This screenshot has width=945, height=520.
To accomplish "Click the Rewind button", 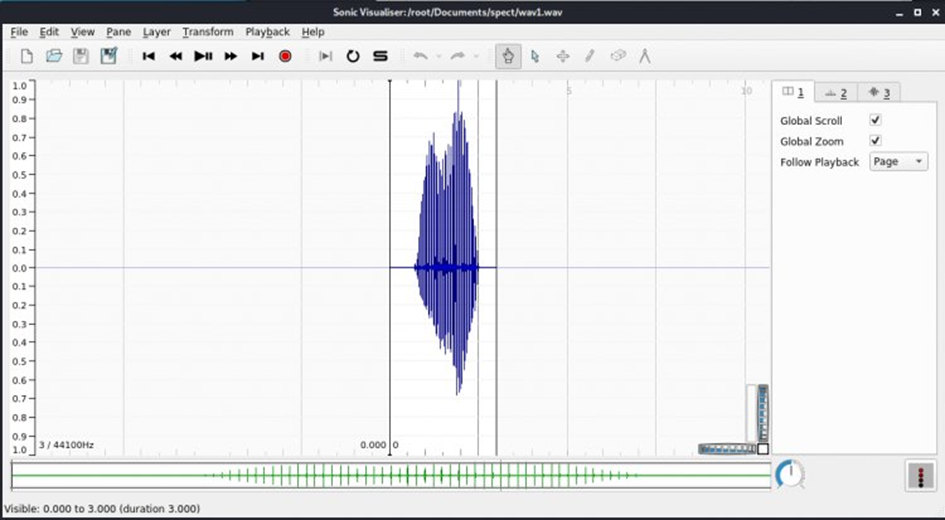I will pos(175,56).
